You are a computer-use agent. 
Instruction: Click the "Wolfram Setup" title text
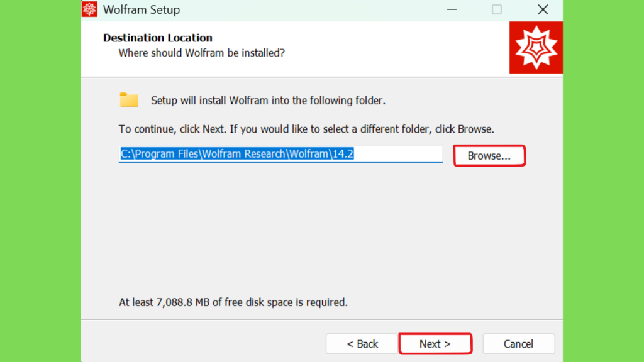(142, 9)
